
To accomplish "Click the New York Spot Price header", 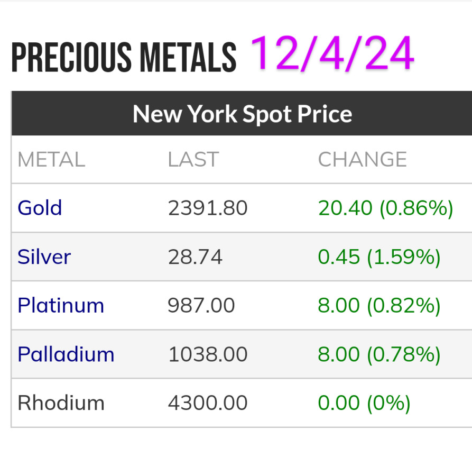I will (242, 114).
